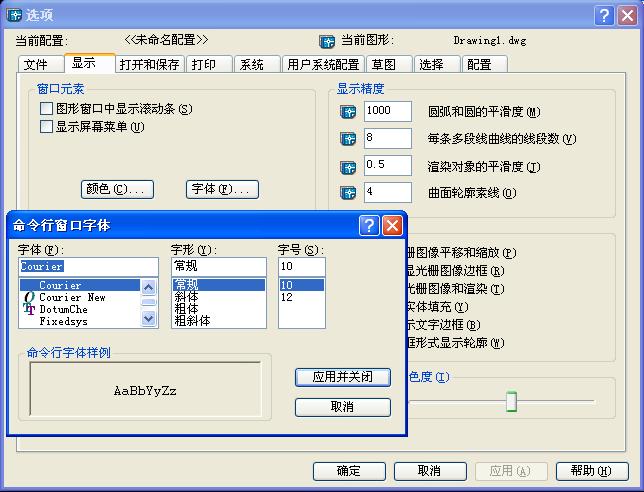This screenshot has width=644, height=492.
Task: Choose 粗体 font style
Action: (x=218, y=309)
